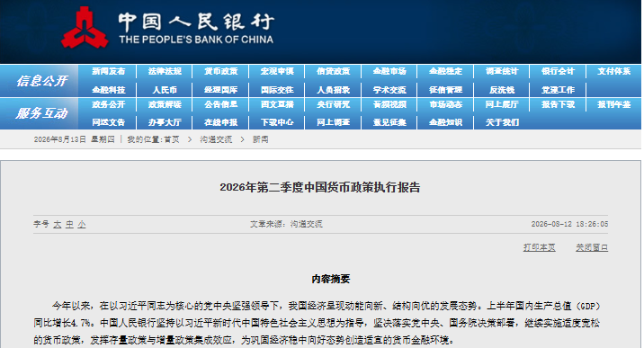Open 音频视频 under 服务互动

click(389, 104)
